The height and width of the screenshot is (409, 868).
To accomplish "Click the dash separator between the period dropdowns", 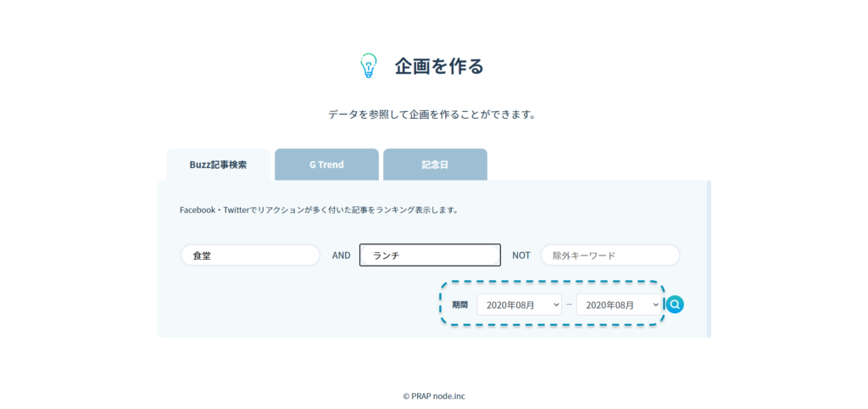I will tap(569, 305).
